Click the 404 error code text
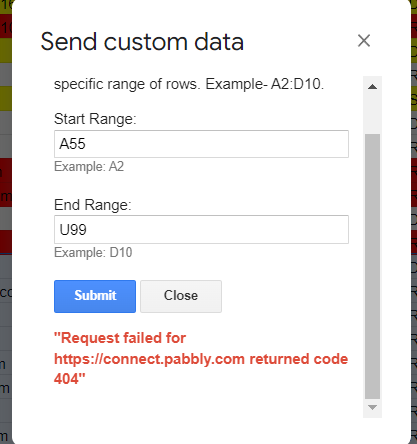The width and height of the screenshot is (417, 444). click(67, 379)
